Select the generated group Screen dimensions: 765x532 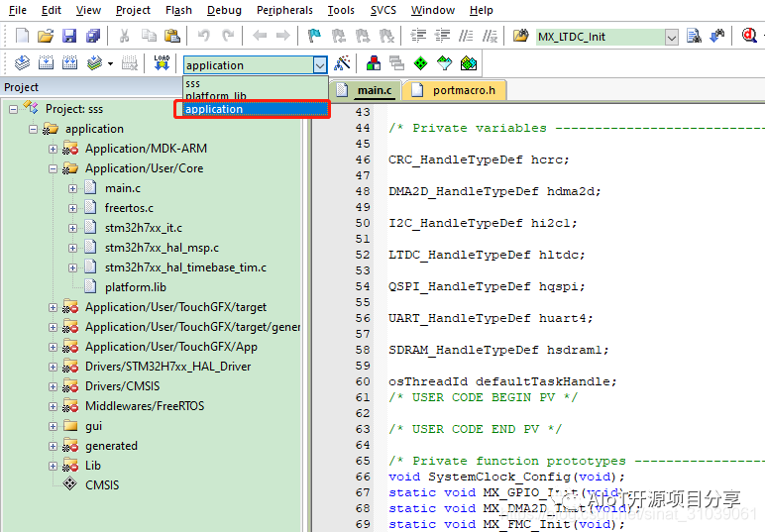tap(111, 446)
